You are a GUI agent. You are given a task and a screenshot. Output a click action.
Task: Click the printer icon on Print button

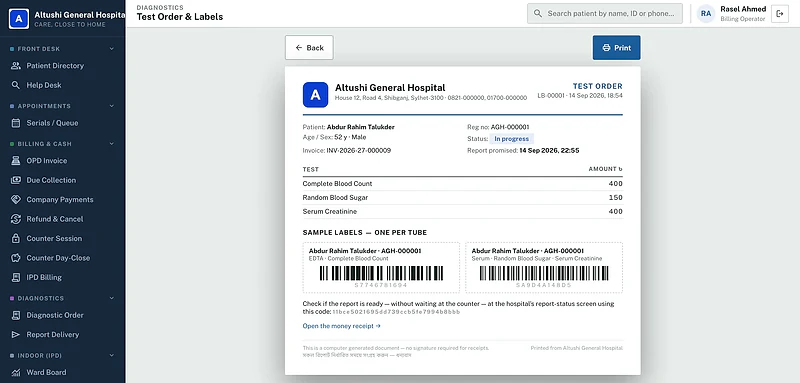point(606,48)
